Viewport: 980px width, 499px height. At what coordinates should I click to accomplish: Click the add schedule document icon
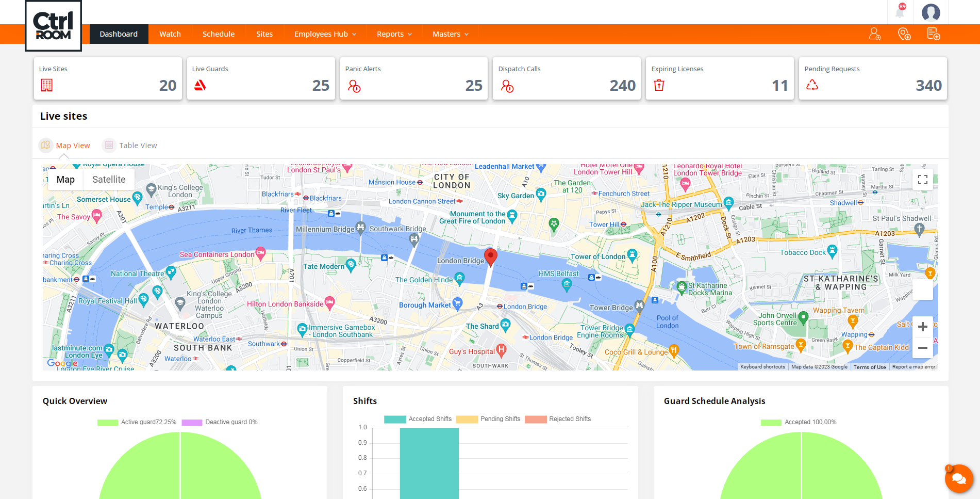934,34
